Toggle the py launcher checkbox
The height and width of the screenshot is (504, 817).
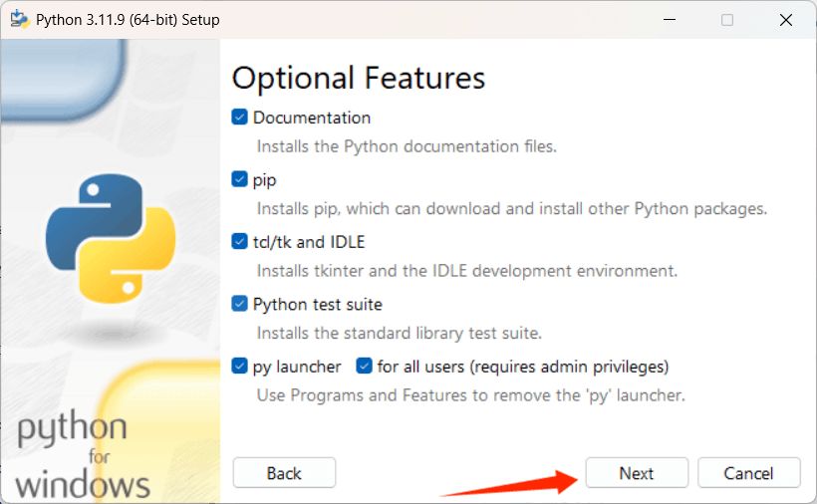pos(239,367)
